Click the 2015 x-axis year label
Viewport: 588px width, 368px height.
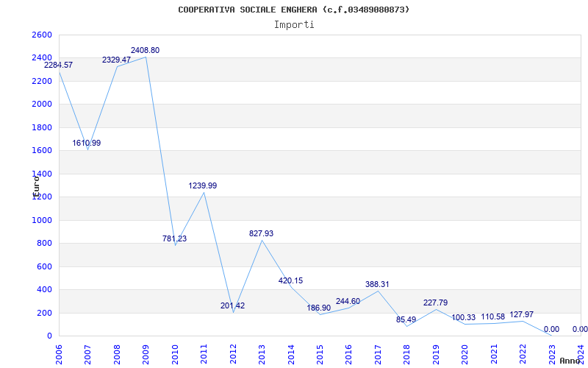coord(320,355)
